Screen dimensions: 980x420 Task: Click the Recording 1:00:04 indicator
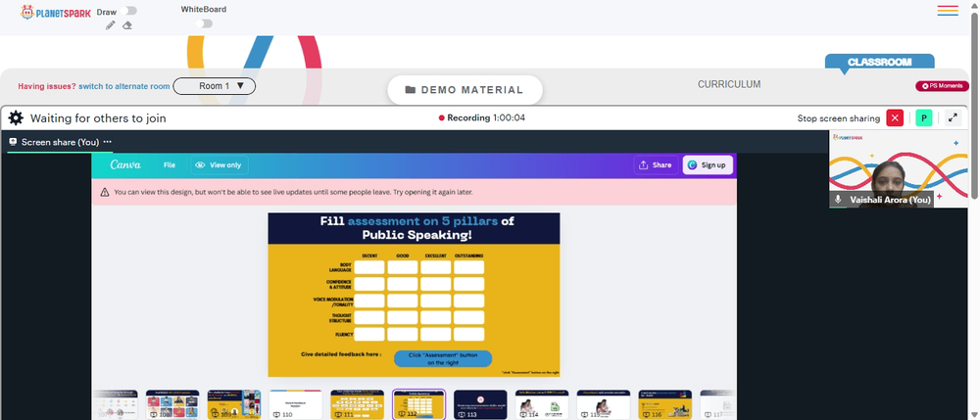[x=482, y=117]
